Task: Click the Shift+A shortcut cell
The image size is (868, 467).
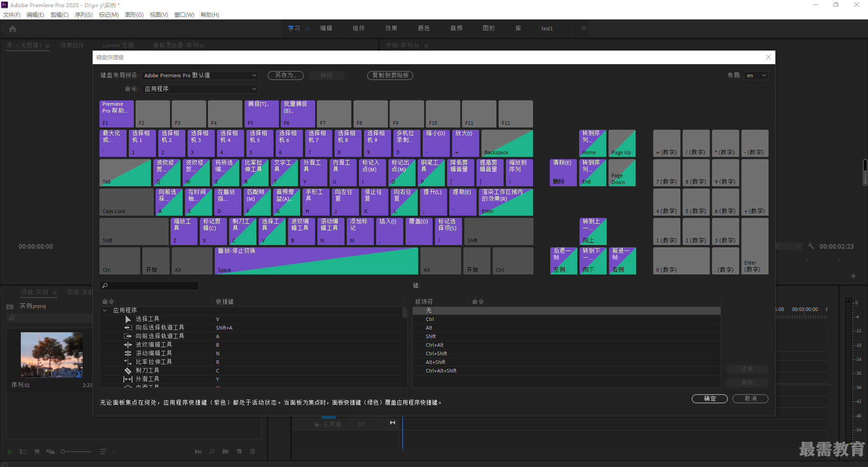Action: tap(224, 328)
